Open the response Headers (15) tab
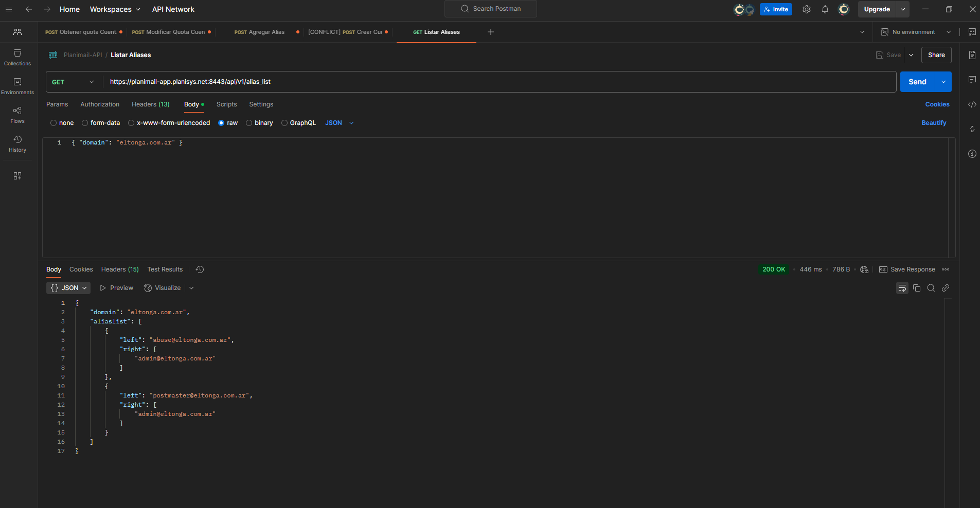980x508 pixels. 120,269
